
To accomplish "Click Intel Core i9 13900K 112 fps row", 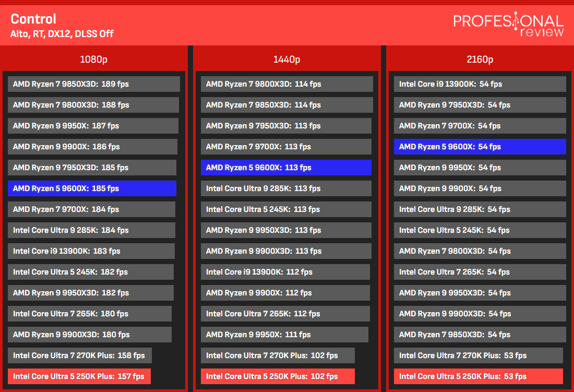I will (x=285, y=272).
